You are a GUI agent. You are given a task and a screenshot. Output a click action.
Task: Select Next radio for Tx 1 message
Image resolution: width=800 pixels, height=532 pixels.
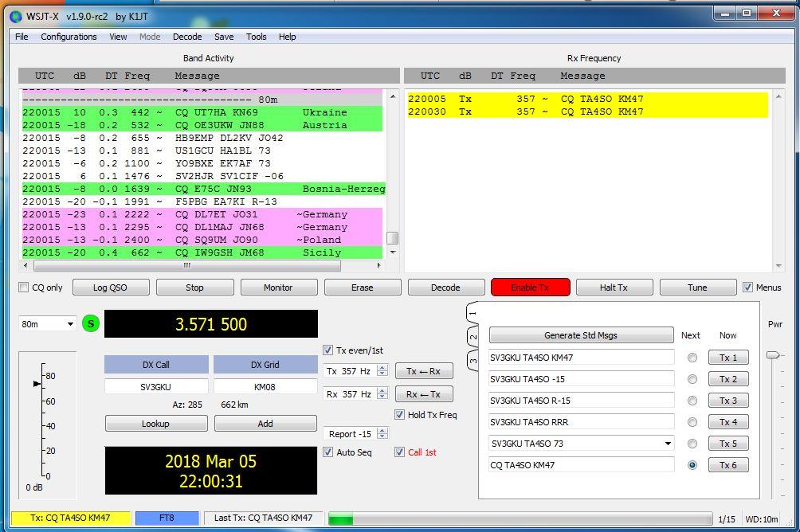[692, 358]
